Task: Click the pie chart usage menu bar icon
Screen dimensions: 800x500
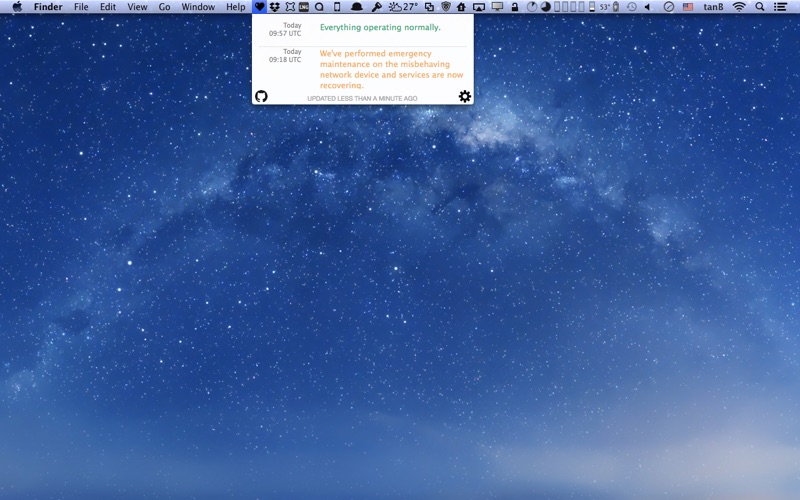Action: click(545, 7)
